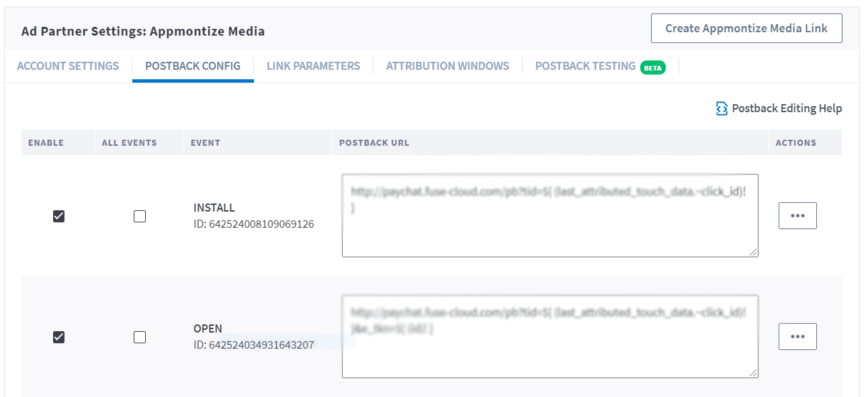
Task: Click Create Appmontize Media Link button
Action: pyautogui.click(x=746, y=28)
